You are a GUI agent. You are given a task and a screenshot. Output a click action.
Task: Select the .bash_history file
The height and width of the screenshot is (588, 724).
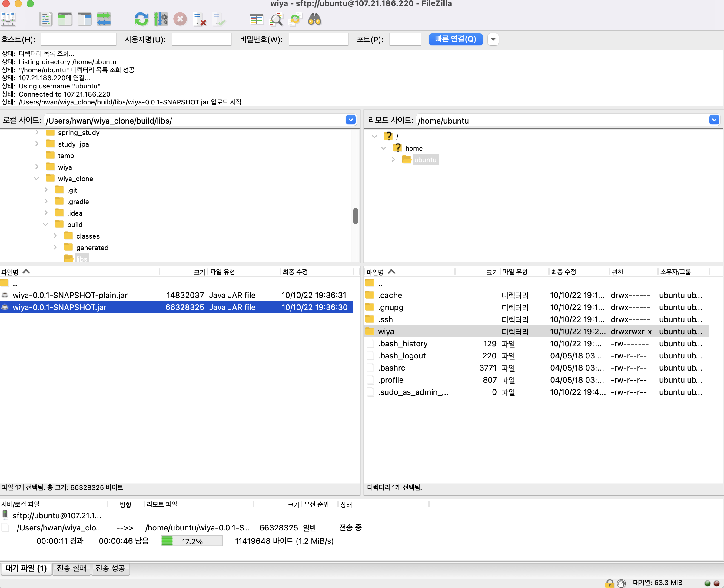point(537,344)
